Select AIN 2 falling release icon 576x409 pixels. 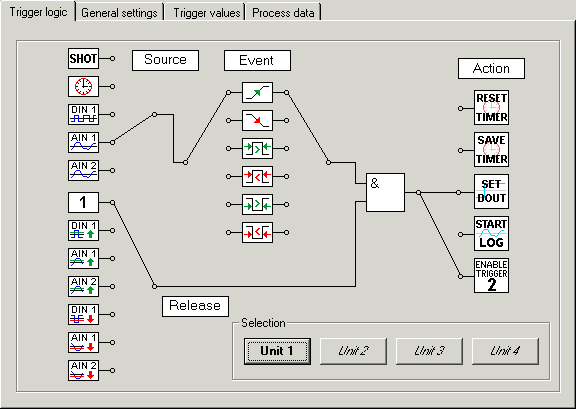click(83, 370)
